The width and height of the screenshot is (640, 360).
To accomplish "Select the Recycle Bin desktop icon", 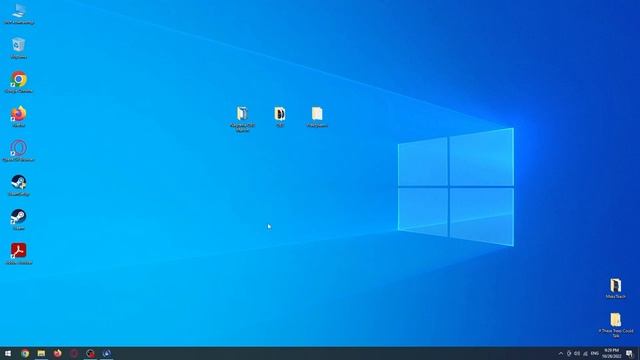I will click(x=18, y=48).
